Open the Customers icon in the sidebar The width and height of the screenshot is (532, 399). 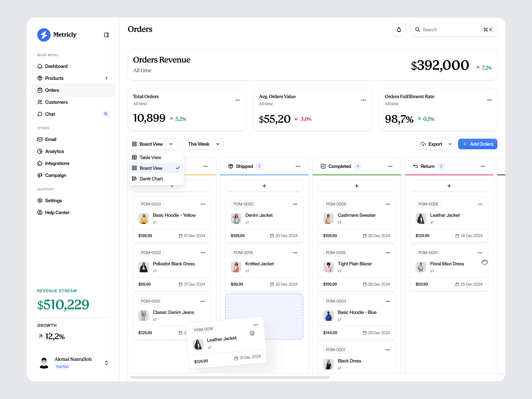coord(40,102)
